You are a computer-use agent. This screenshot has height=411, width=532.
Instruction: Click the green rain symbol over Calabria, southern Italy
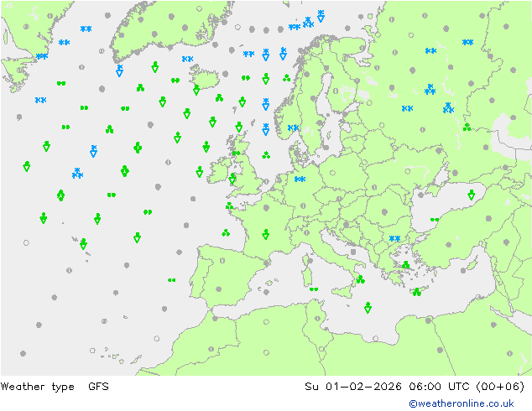click(x=361, y=279)
